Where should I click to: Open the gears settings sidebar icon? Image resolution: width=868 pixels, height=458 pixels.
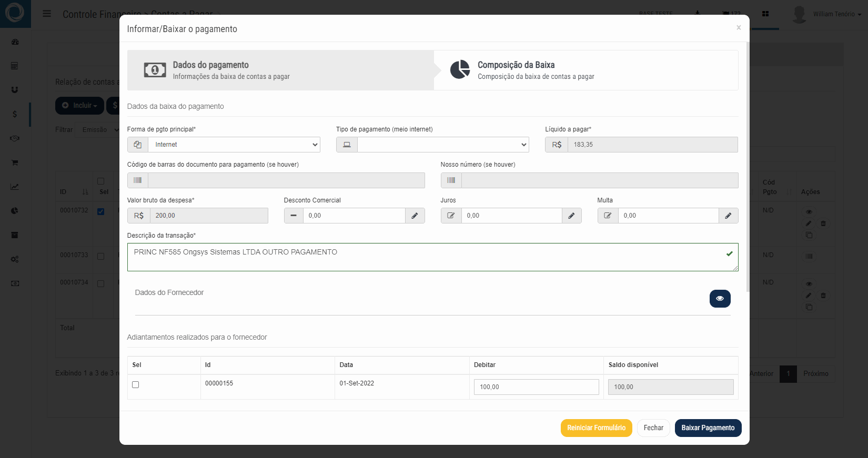[15, 259]
